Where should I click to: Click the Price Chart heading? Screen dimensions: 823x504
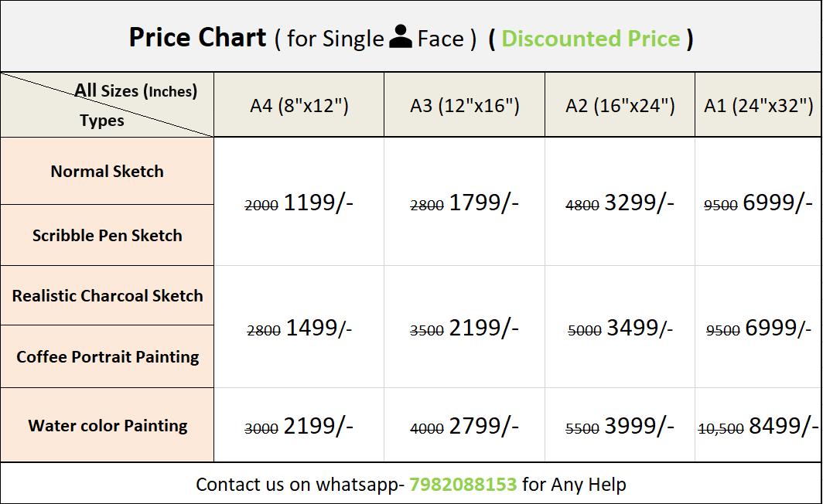pyautogui.click(x=197, y=38)
